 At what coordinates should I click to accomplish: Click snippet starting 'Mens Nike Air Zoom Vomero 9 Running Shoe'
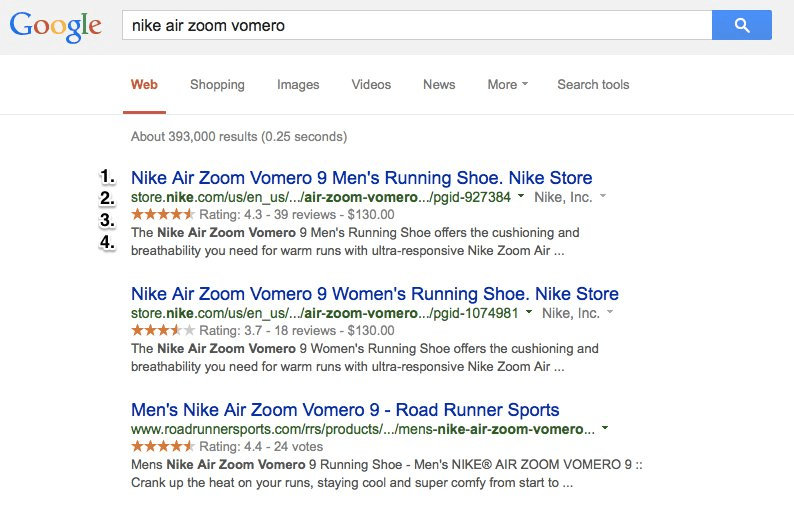click(386, 474)
